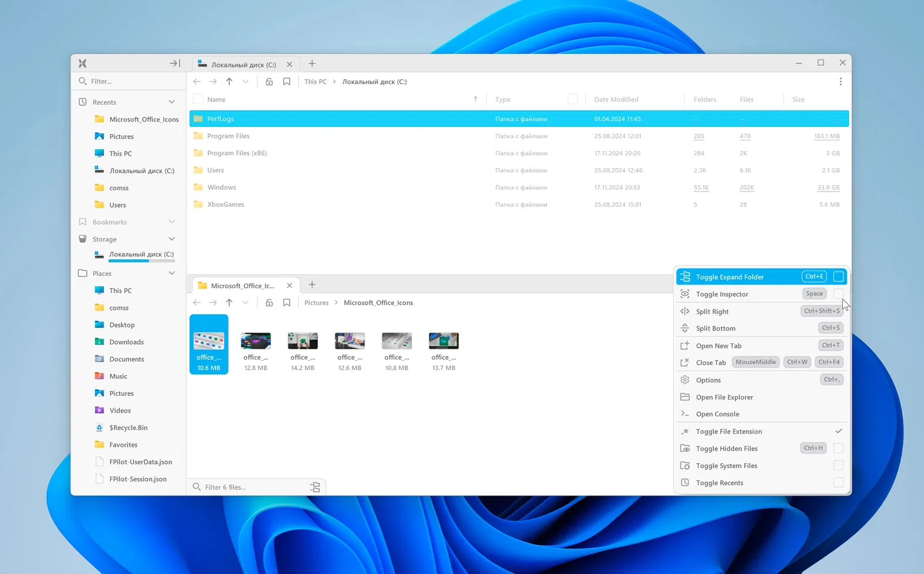Enable the Toggle System Files checkbox
924x574 pixels.
838,466
